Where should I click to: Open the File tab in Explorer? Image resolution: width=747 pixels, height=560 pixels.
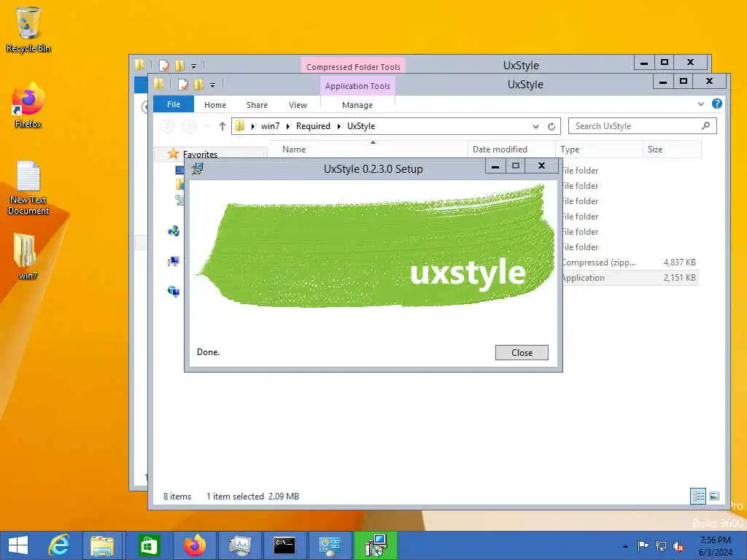tap(174, 104)
